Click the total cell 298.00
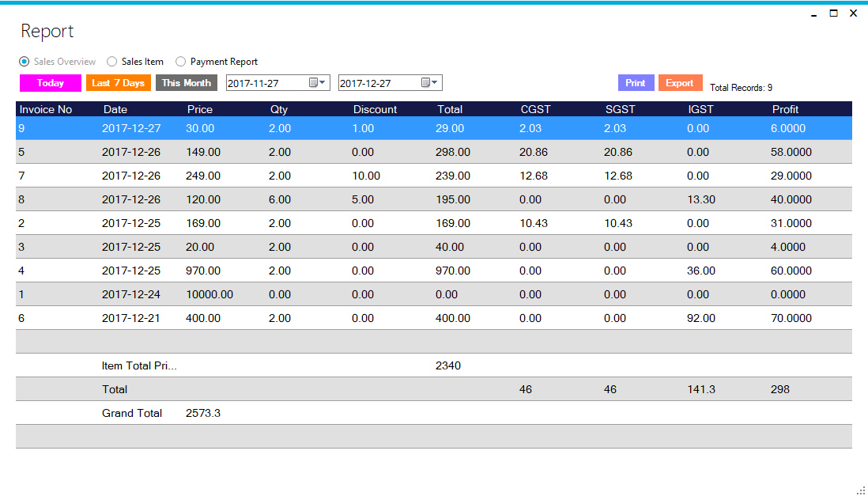 tap(453, 153)
